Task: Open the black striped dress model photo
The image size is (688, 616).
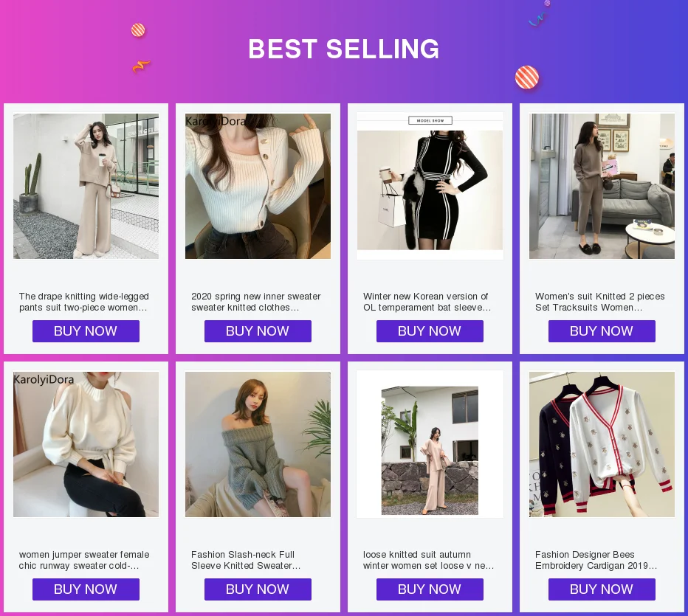Action: [x=430, y=186]
